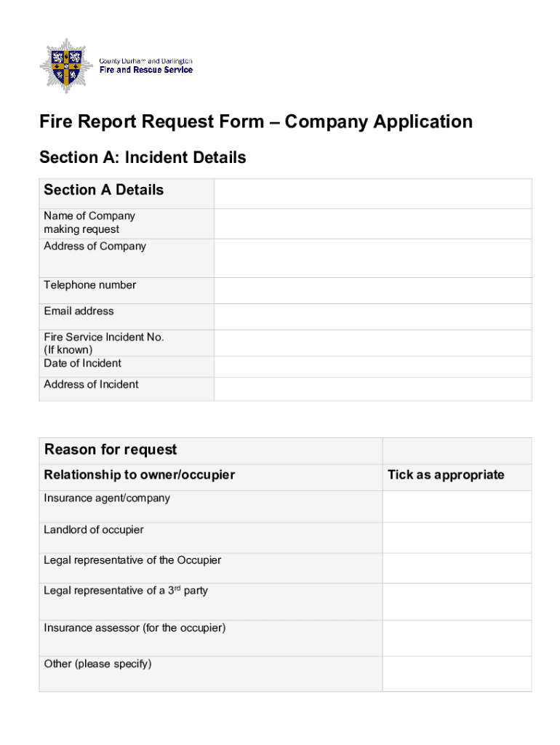Click the Fire Report Request Form title
560x745 pixels.
(256, 121)
